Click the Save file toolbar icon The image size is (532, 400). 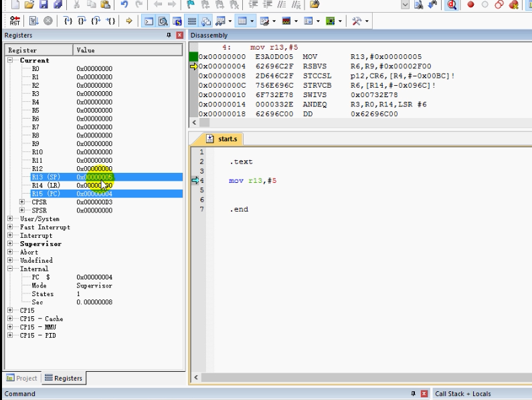43,5
